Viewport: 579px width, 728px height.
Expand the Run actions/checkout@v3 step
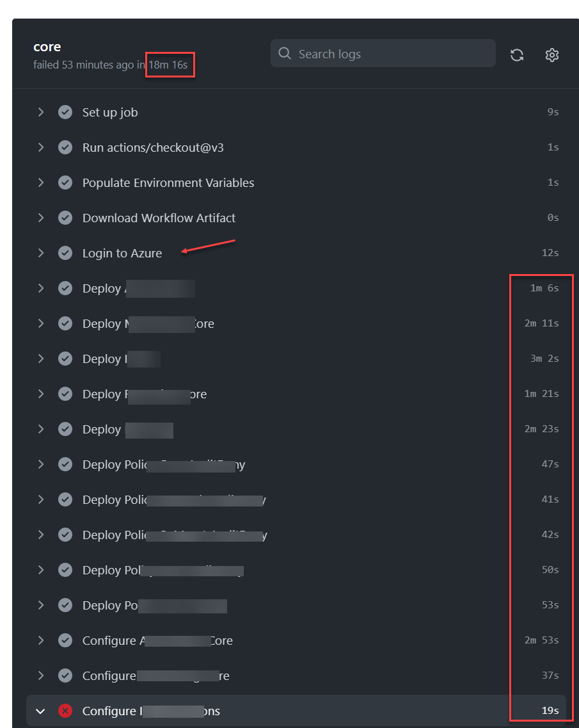coord(40,147)
